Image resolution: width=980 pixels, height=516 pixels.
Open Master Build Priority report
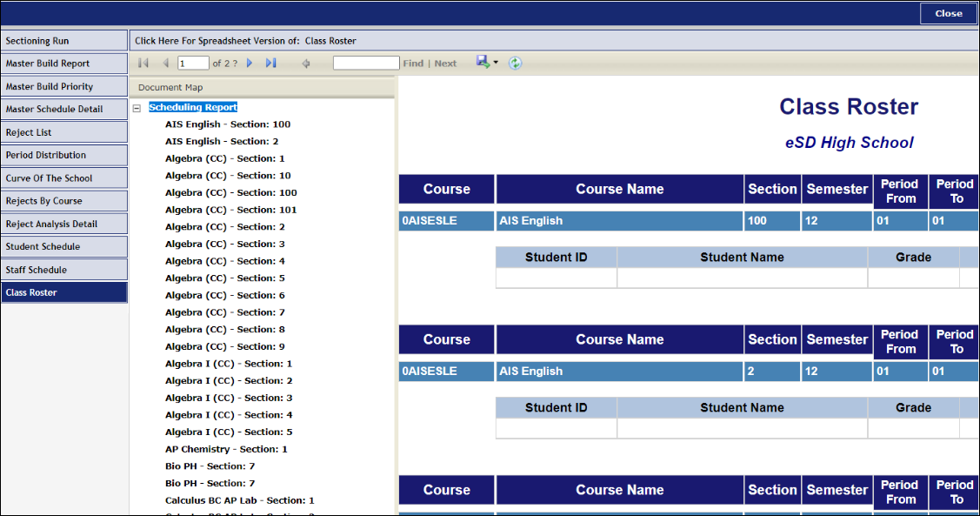64,86
